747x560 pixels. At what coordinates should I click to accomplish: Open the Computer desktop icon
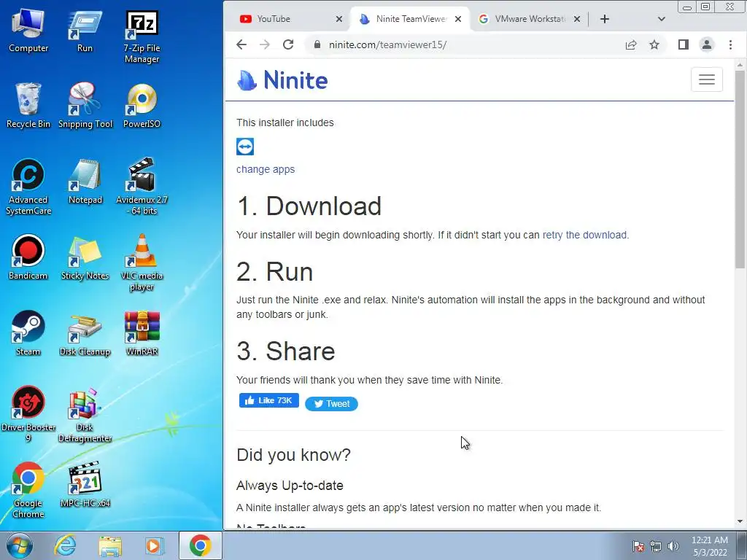28,31
